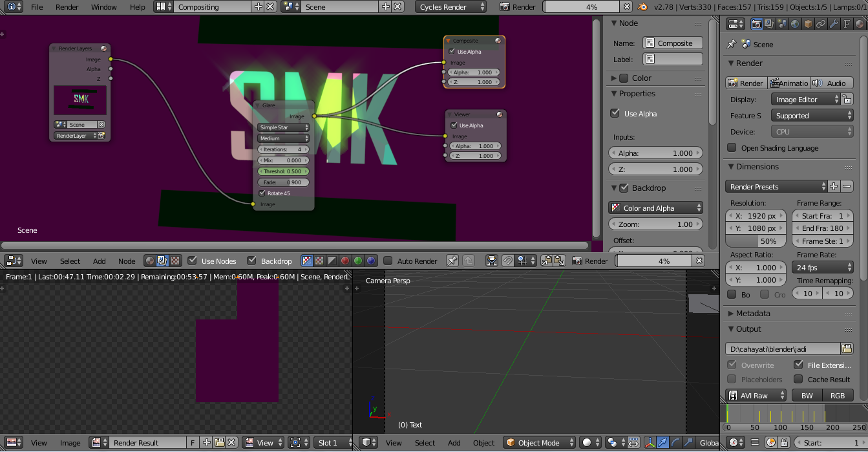Click the Audio button in Render panel
This screenshot has width=868, height=452.
pos(831,83)
